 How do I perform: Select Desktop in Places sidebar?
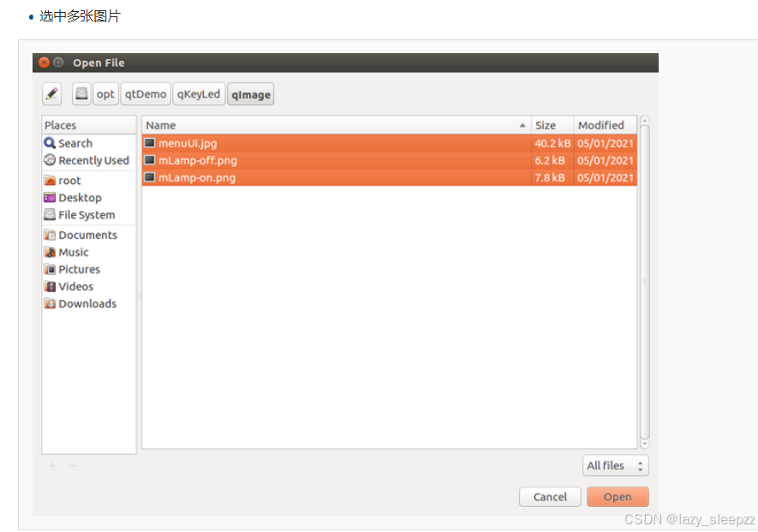pos(89,197)
